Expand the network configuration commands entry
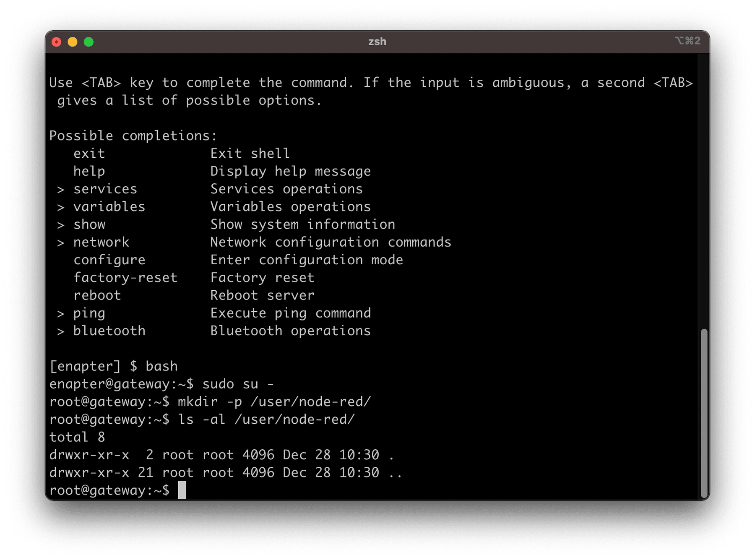 (x=101, y=242)
